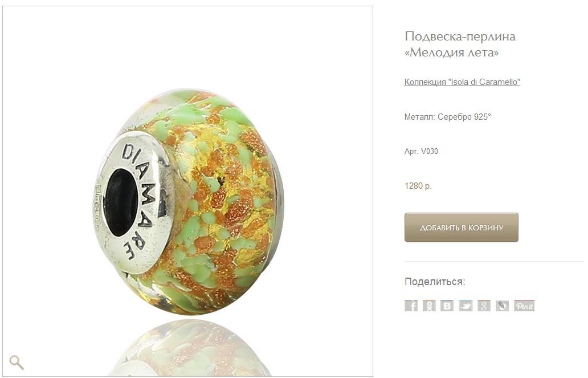Share via the Odnoklassniki icon
The width and height of the screenshot is (588, 378).
(x=429, y=306)
